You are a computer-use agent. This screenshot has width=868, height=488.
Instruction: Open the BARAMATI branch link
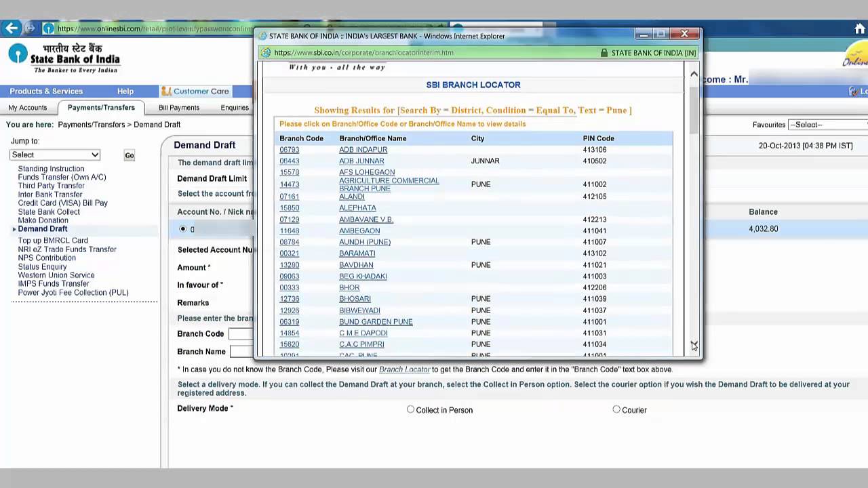(x=357, y=253)
